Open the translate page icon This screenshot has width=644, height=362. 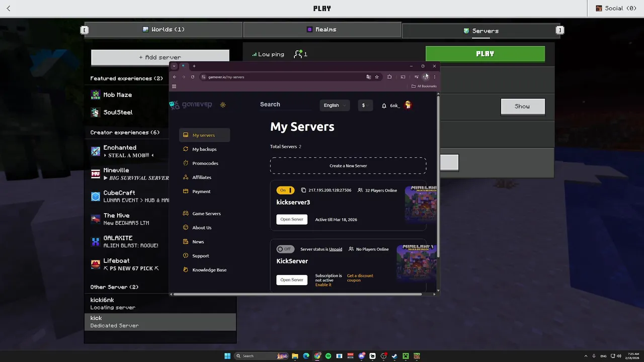(368, 77)
